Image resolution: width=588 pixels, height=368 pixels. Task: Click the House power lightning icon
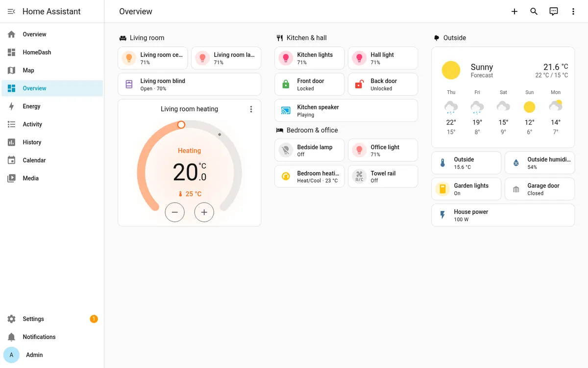pyautogui.click(x=442, y=215)
